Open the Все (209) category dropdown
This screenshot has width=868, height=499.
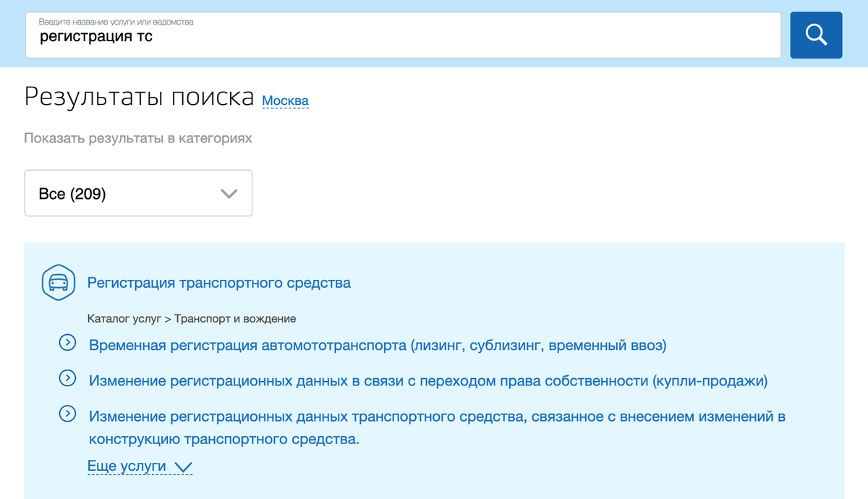pos(138,193)
